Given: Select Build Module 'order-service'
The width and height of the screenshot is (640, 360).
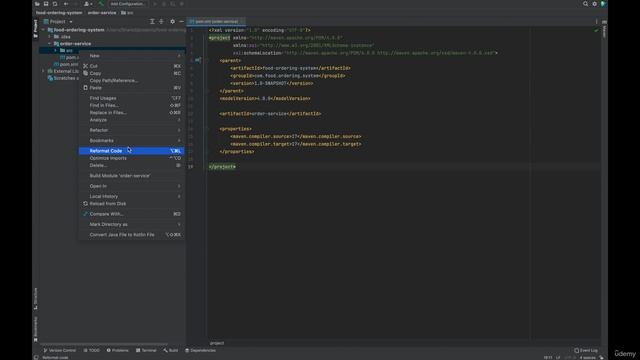Looking at the screenshot, I should pyautogui.click(x=131, y=176).
